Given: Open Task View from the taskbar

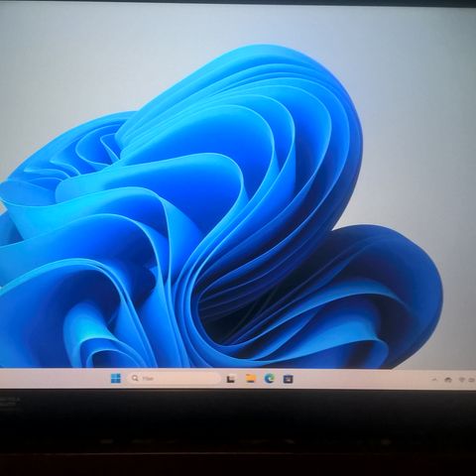Looking at the screenshot, I should click(231, 379).
